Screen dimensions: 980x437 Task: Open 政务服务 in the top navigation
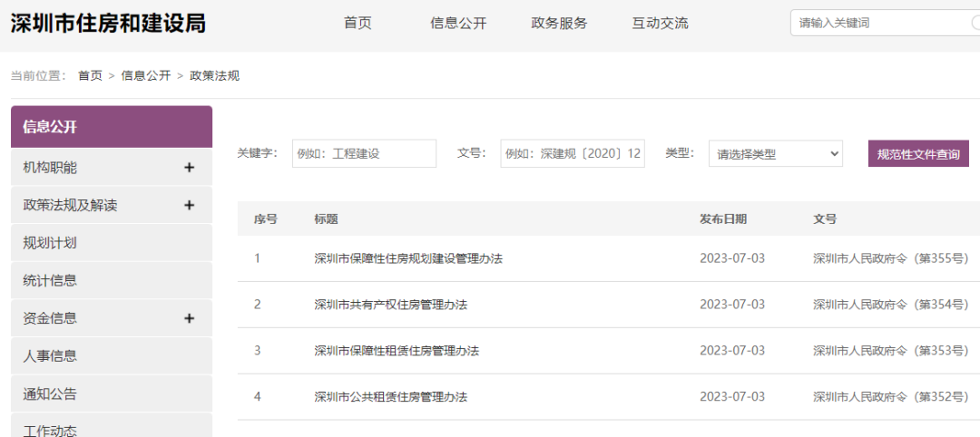pos(559,23)
